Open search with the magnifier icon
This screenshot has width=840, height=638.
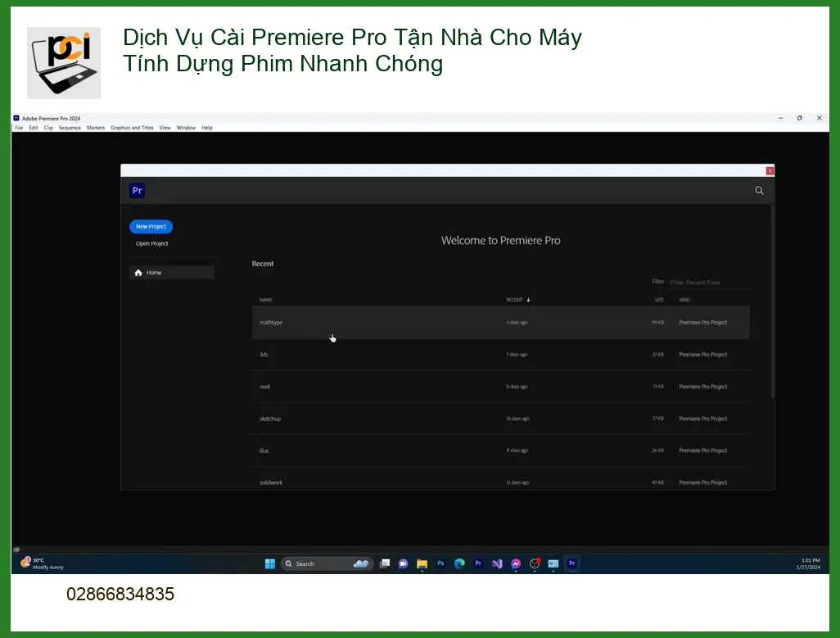(759, 191)
